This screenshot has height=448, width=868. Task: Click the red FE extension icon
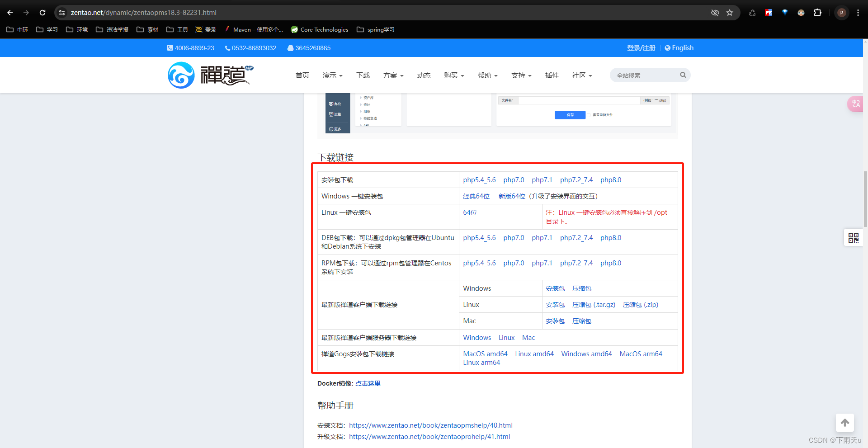tap(769, 13)
